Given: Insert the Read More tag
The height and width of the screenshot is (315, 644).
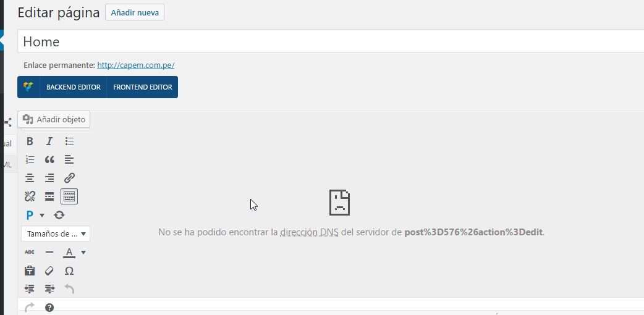Looking at the screenshot, I should tap(49, 196).
